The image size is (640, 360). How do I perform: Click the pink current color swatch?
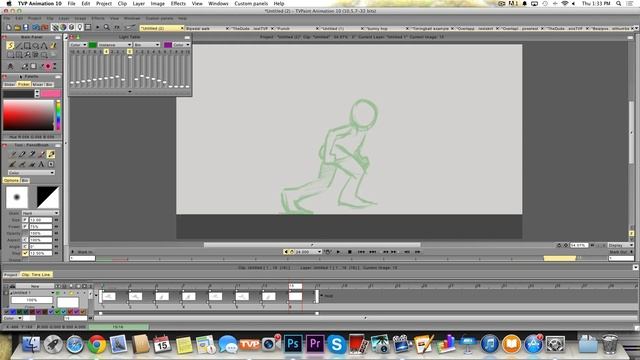coord(51,93)
